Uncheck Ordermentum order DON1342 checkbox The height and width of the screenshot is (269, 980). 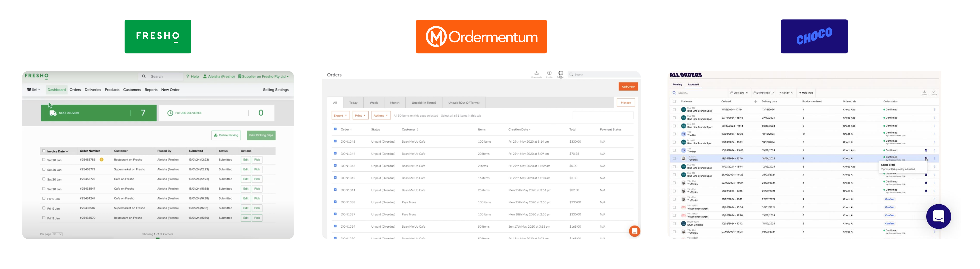(335, 178)
